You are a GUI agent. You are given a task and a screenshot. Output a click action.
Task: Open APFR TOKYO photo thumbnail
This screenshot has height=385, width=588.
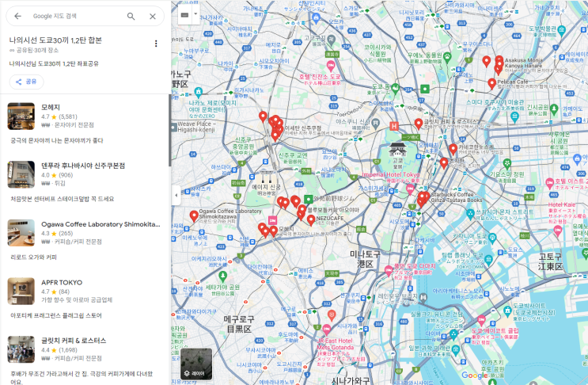coord(21,292)
